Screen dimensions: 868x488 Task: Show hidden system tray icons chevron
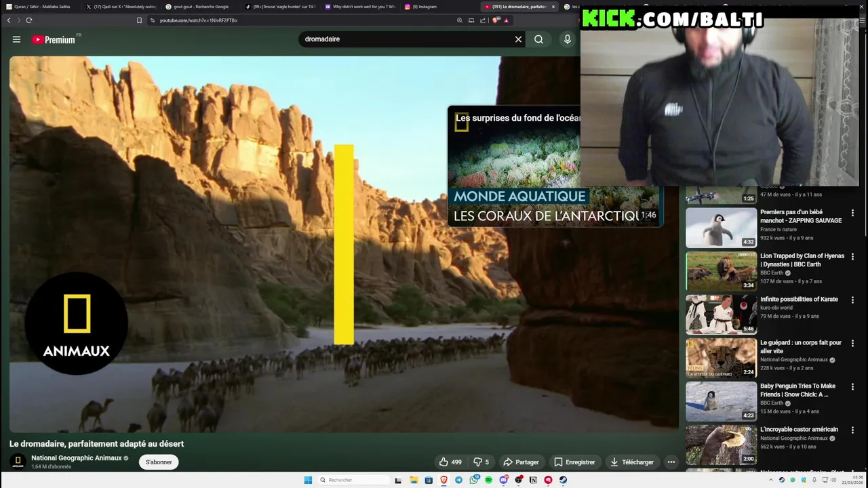[x=770, y=480]
